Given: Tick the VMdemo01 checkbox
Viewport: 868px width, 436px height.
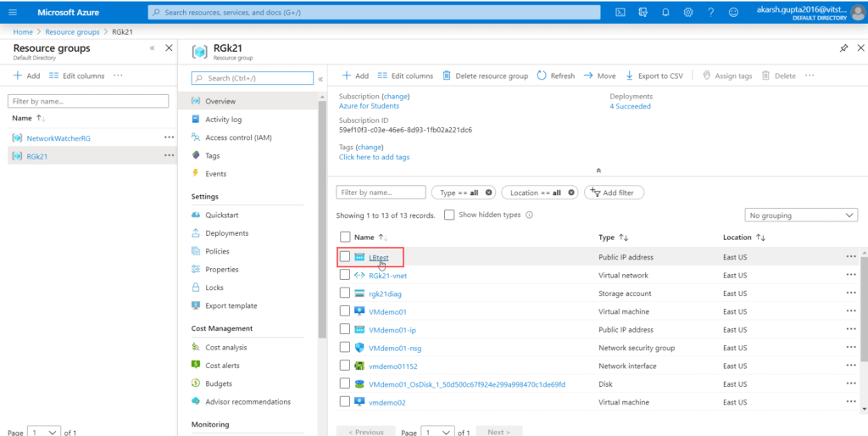Looking at the screenshot, I should click(345, 311).
